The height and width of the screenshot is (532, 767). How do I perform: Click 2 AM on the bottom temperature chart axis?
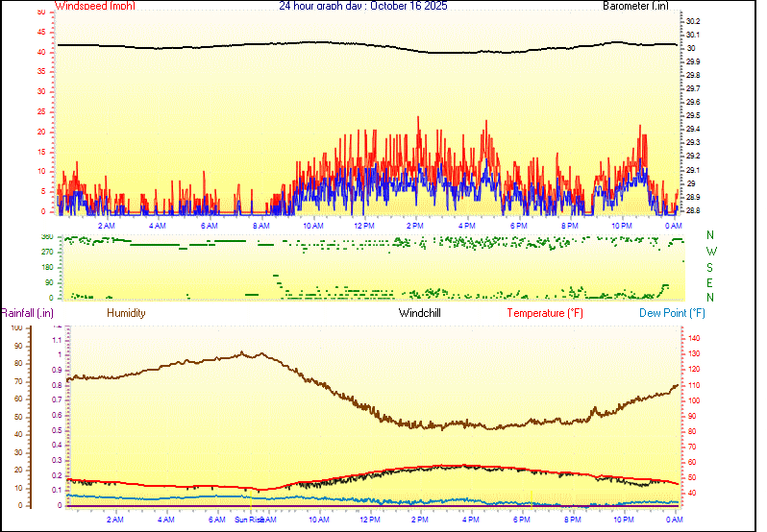(x=114, y=520)
